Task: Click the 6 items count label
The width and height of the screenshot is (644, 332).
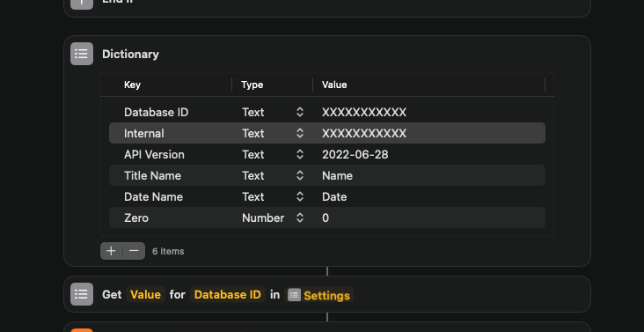Action: 168,251
